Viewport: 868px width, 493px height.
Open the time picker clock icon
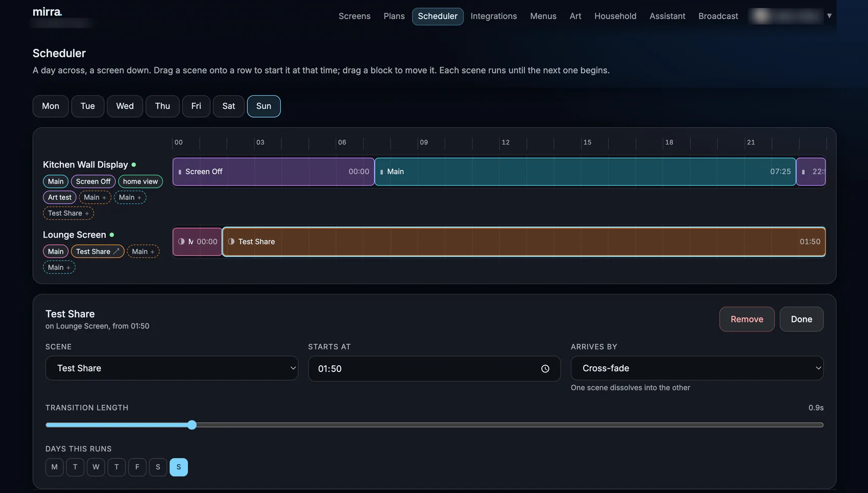point(545,369)
